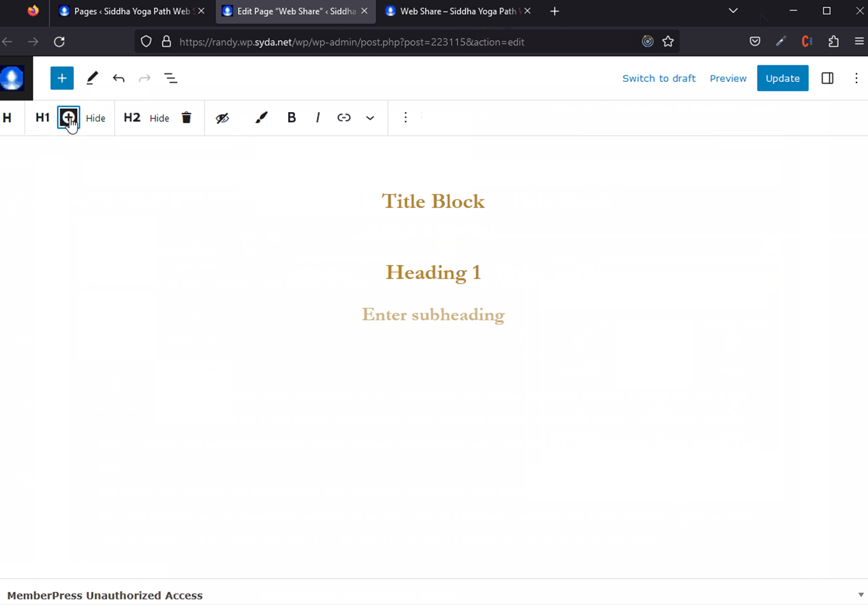This screenshot has height=605, width=868.
Task: Click the Update button
Action: pyautogui.click(x=782, y=78)
